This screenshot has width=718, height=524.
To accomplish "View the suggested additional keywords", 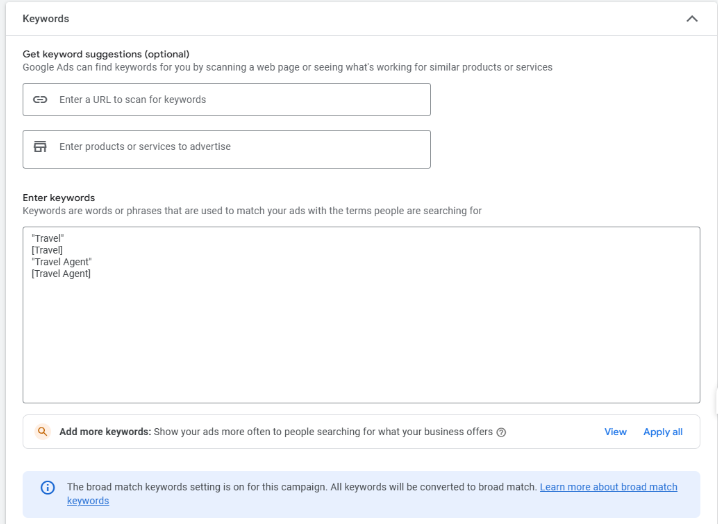I will click(x=615, y=431).
